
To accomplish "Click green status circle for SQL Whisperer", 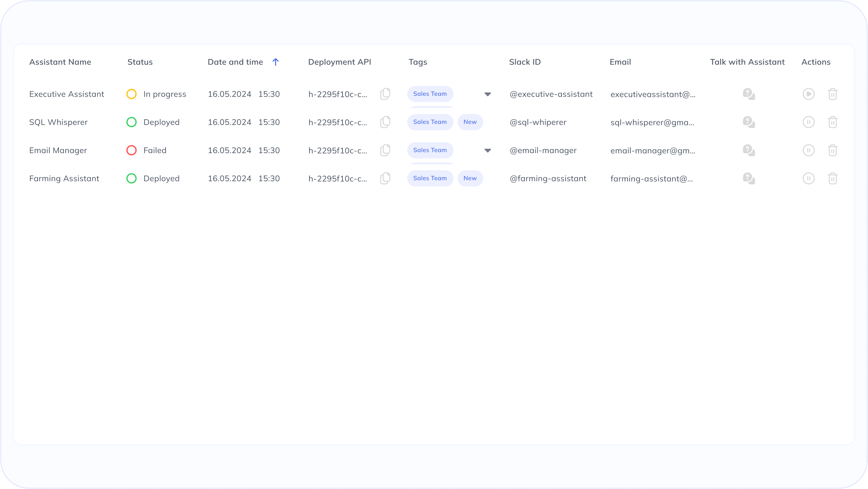I will click(x=131, y=122).
